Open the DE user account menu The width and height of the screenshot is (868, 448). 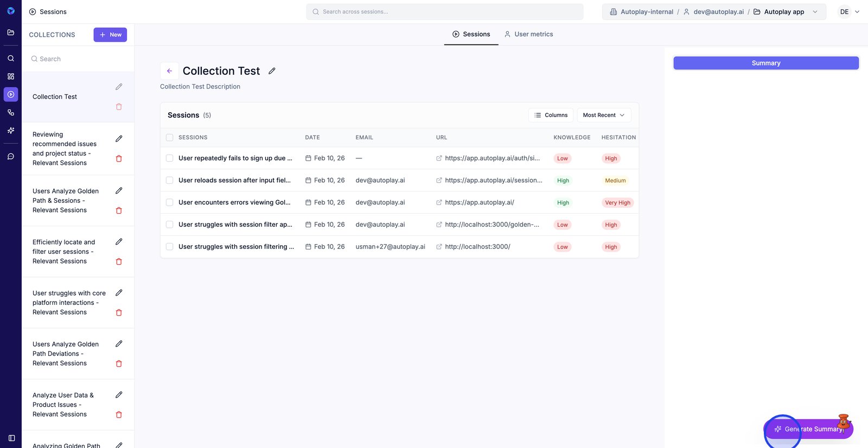849,12
